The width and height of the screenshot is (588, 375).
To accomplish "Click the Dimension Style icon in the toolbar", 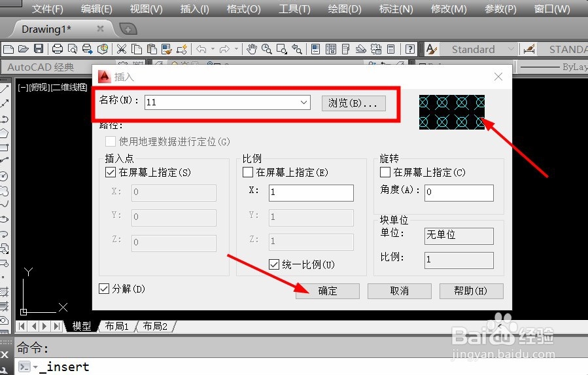I will (x=529, y=49).
